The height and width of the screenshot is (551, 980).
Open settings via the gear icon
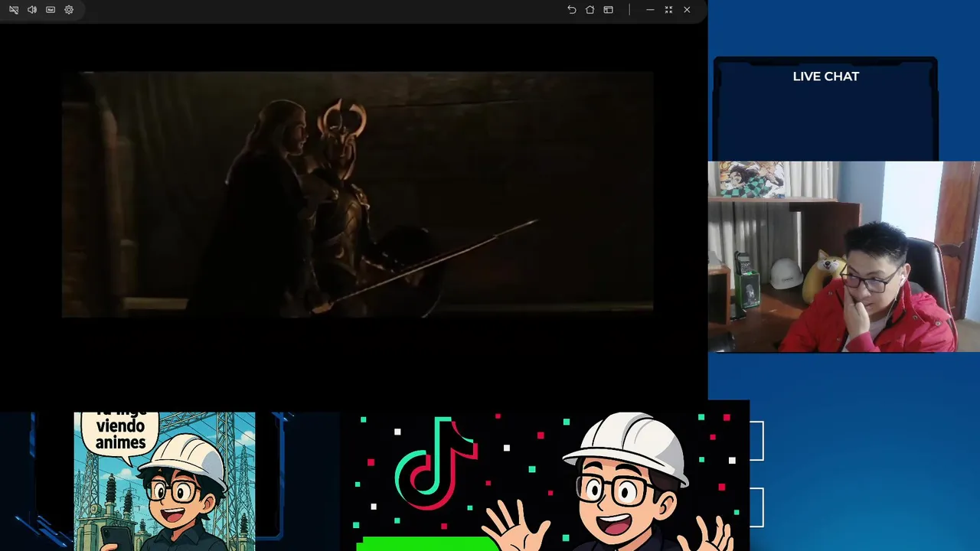(69, 10)
